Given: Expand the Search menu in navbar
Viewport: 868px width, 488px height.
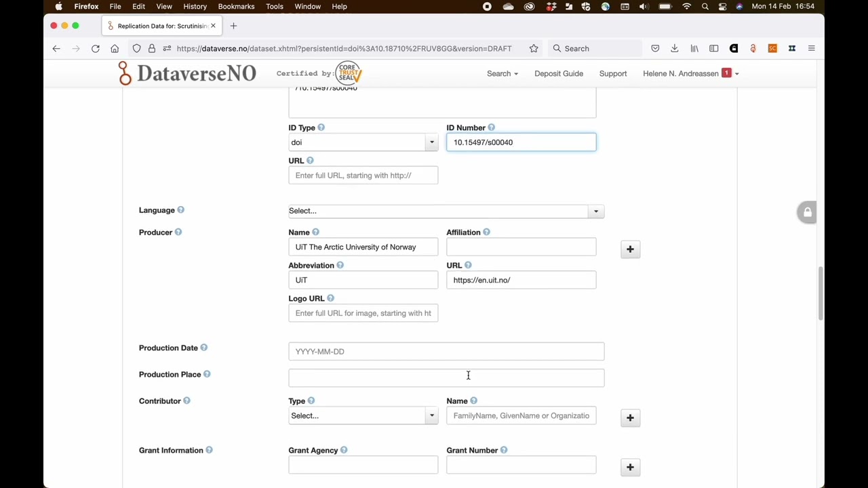Looking at the screenshot, I should click(x=502, y=73).
